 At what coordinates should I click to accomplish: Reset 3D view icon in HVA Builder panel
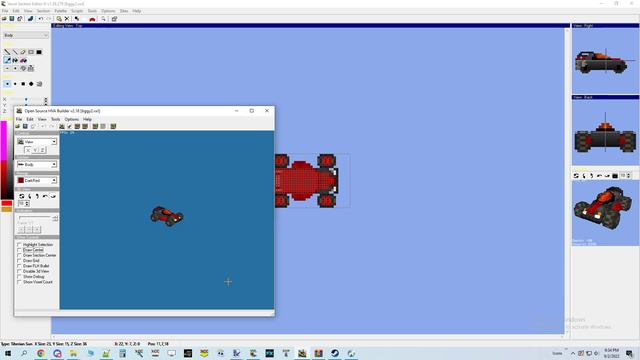tap(22, 196)
